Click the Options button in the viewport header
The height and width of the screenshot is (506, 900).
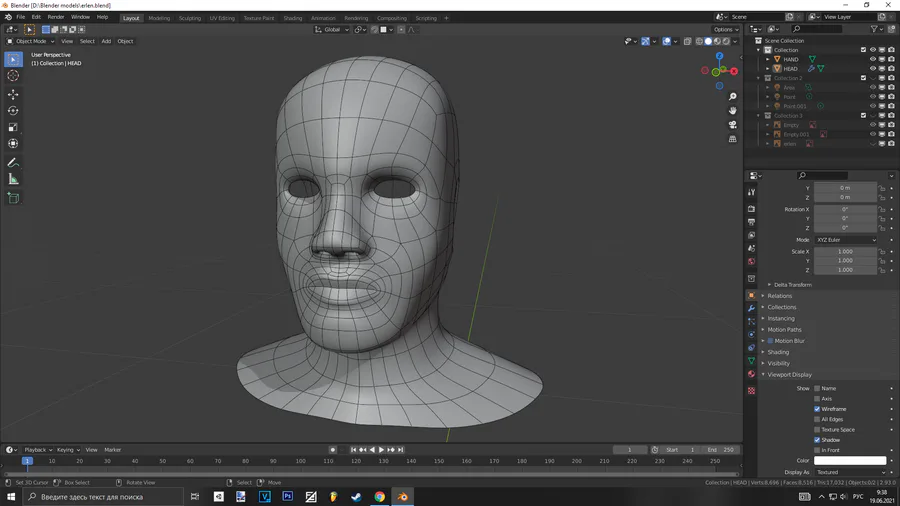pos(725,29)
